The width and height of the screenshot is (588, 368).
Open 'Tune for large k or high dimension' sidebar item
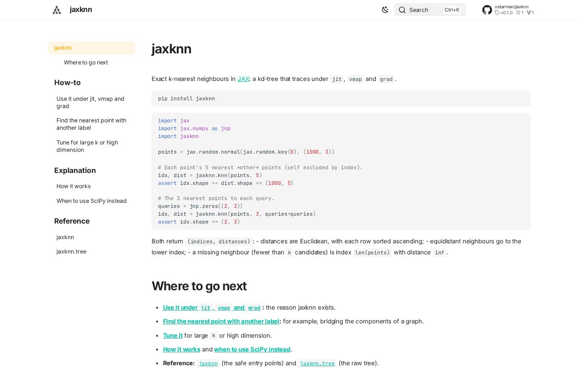point(87,146)
